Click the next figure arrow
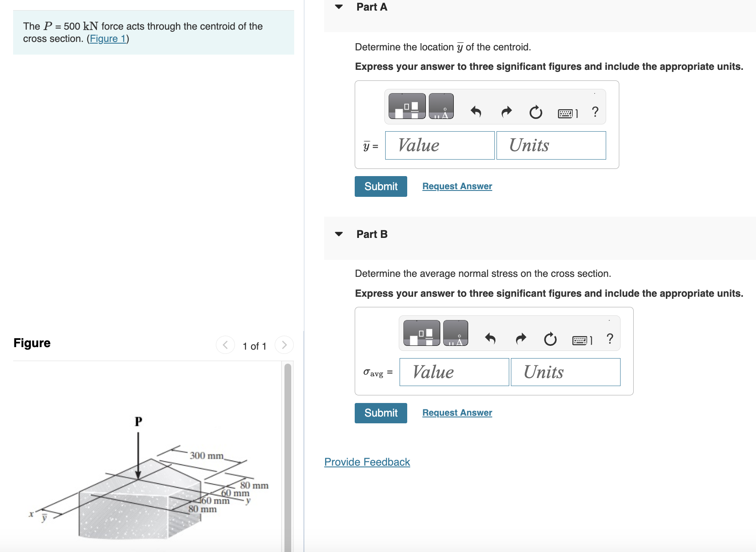 284,345
